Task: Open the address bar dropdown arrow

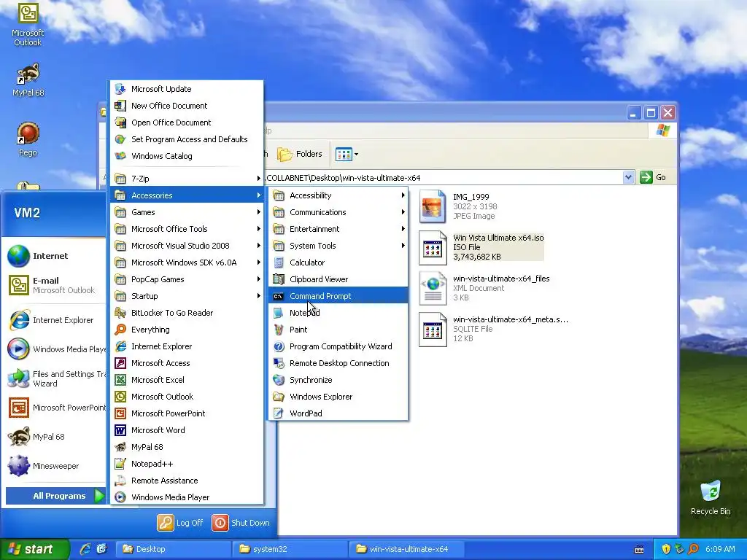Action: point(628,177)
